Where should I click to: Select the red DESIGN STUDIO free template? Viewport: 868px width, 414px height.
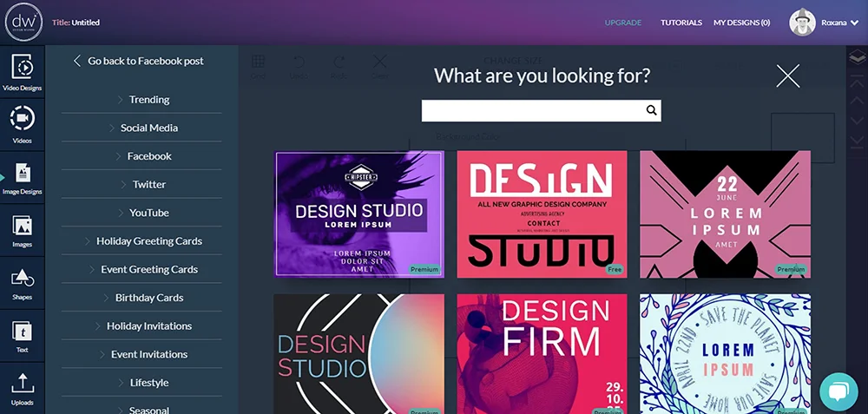tap(542, 214)
